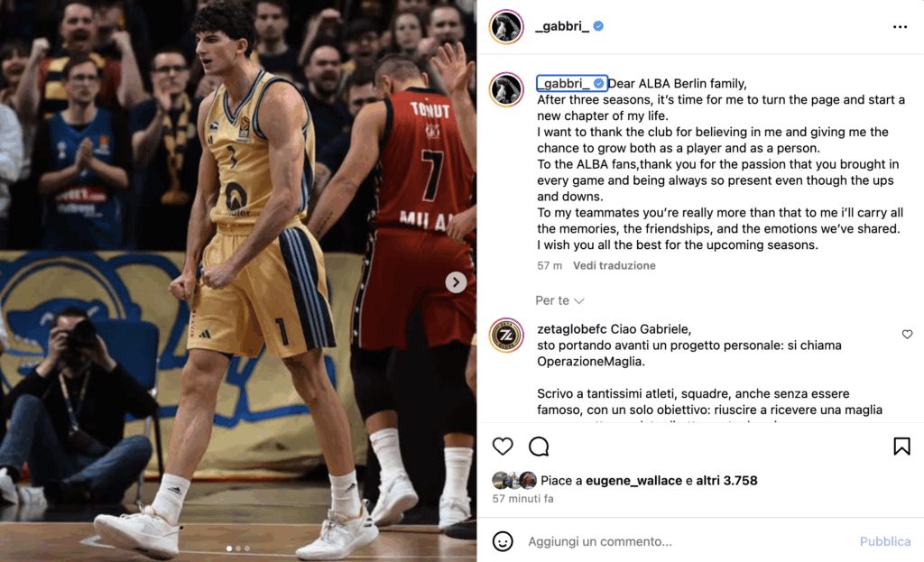
Task: Go to next photo arrow
Action: pos(456,282)
